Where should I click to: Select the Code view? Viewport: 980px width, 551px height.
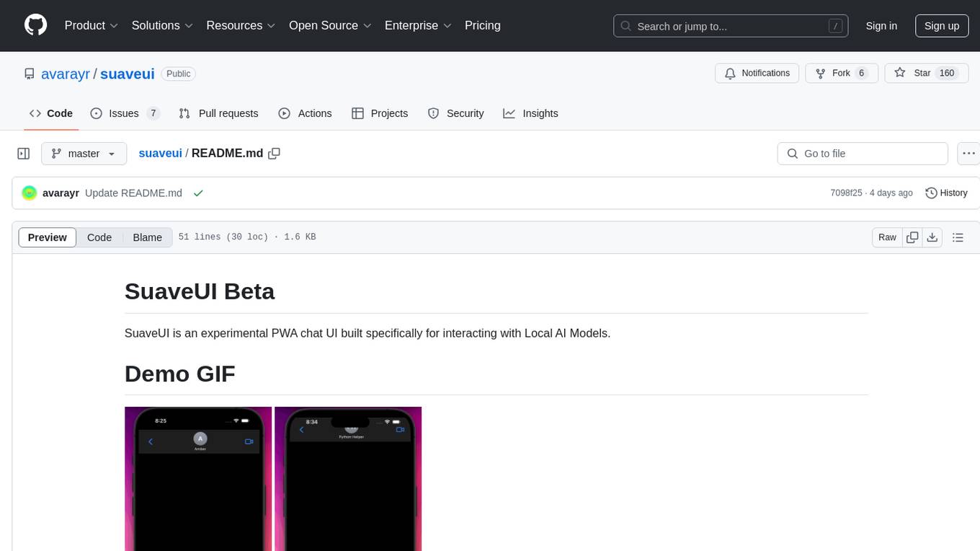(99, 237)
